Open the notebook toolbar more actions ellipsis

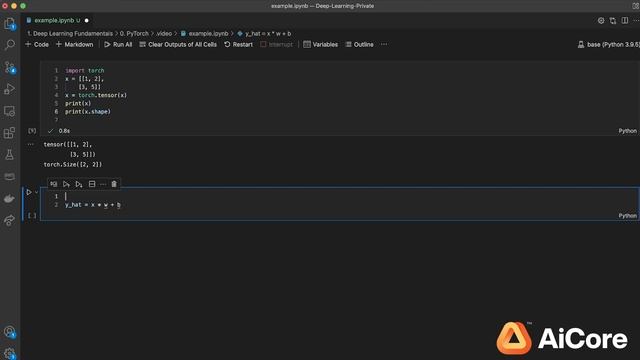pos(384,44)
